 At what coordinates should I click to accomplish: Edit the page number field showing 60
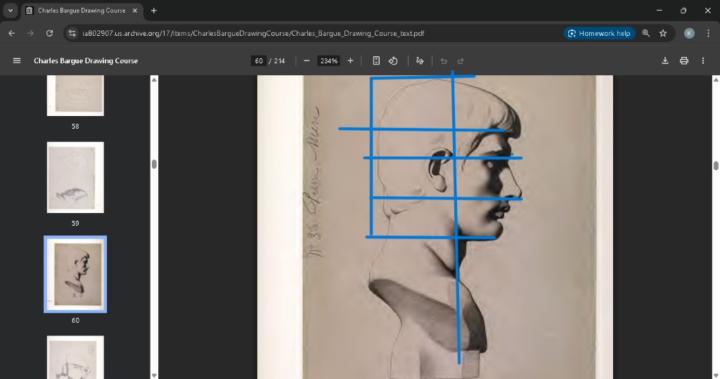tap(259, 61)
